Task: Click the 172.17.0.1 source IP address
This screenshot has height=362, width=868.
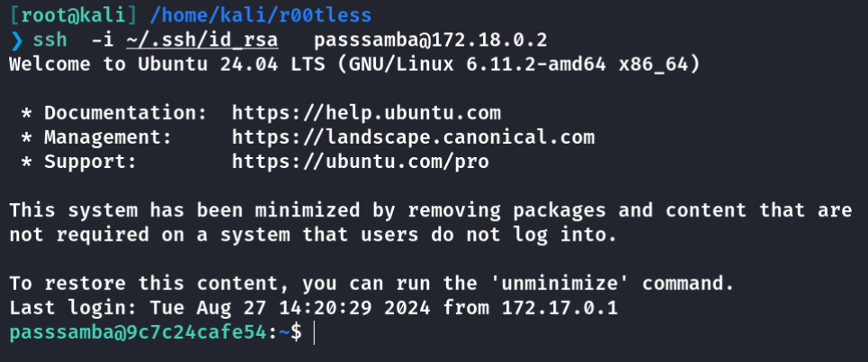Action: (x=559, y=308)
